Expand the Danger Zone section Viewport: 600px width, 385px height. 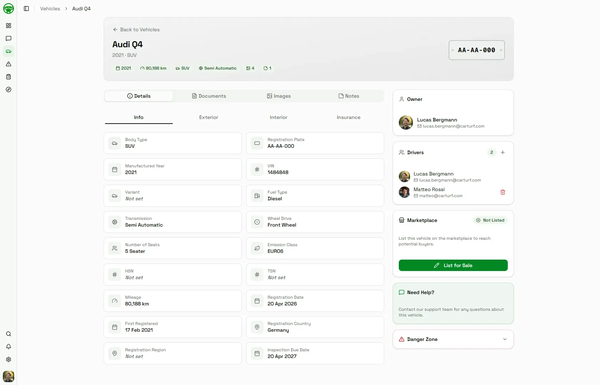pos(453,339)
